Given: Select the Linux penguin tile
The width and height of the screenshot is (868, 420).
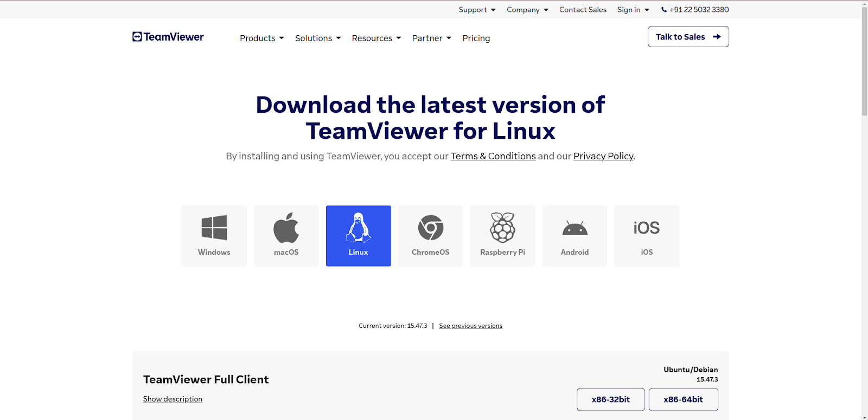Looking at the screenshot, I should [359, 236].
